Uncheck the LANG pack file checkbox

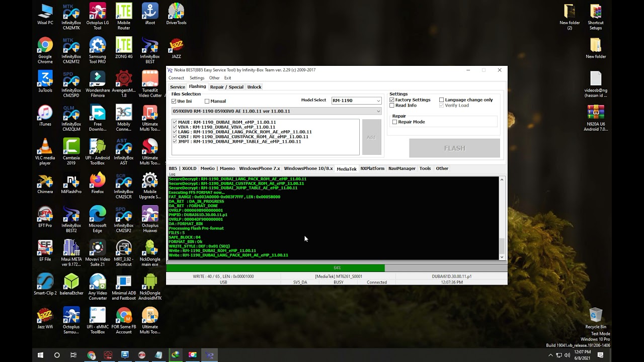pyautogui.click(x=175, y=132)
